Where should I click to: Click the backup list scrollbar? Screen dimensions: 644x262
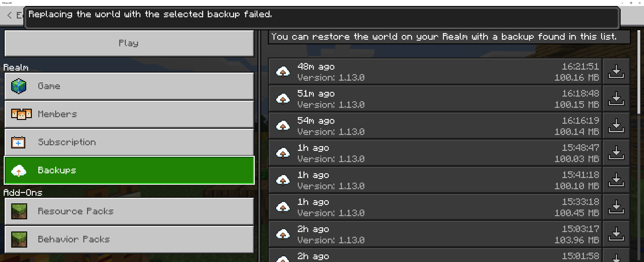pyautogui.click(x=639, y=72)
